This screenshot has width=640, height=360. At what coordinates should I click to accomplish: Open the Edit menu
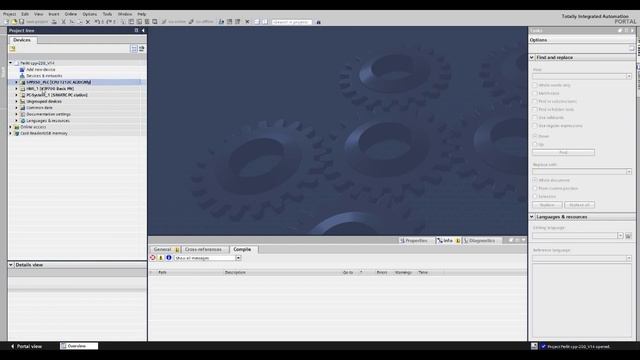pos(25,14)
